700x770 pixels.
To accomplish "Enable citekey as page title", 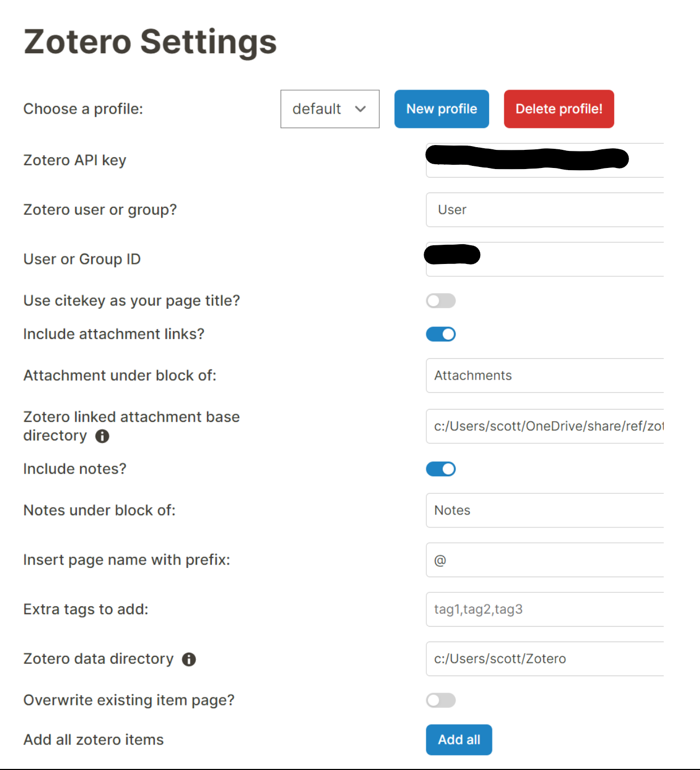I will point(441,301).
